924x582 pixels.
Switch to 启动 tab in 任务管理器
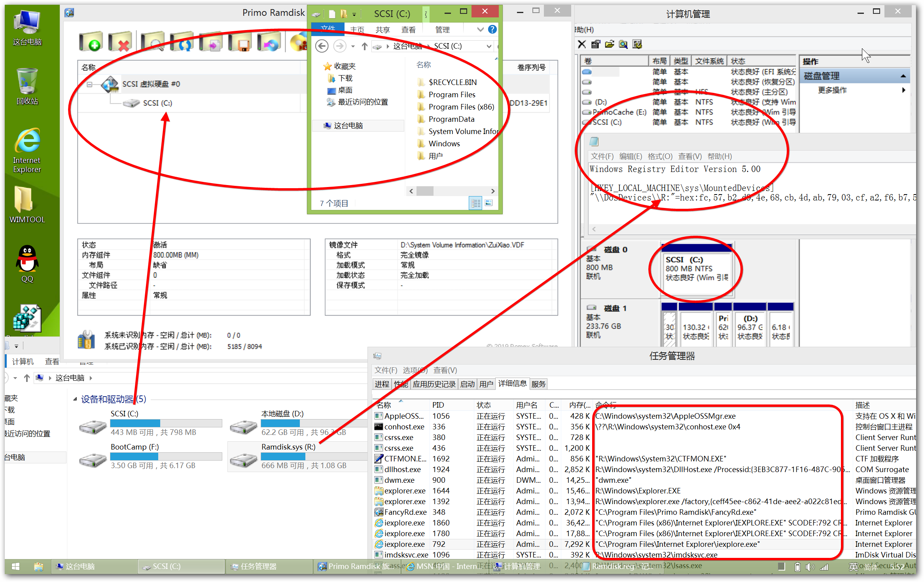(467, 384)
